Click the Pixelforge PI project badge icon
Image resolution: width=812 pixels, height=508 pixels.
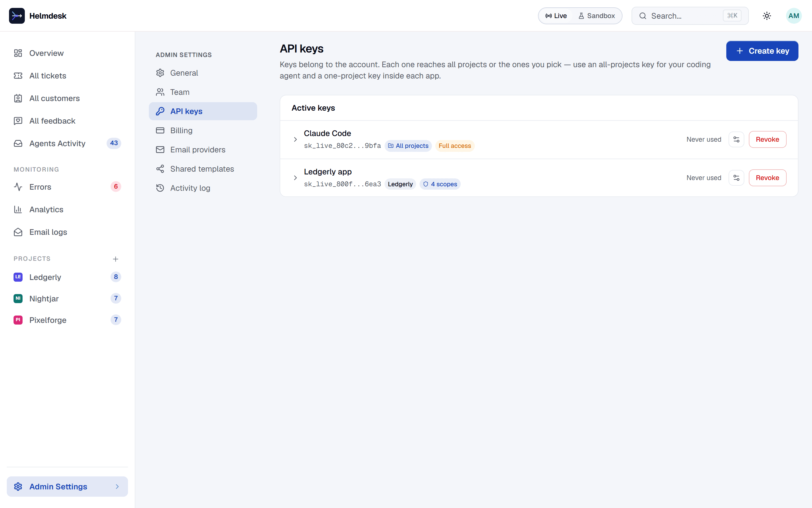(18, 320)
